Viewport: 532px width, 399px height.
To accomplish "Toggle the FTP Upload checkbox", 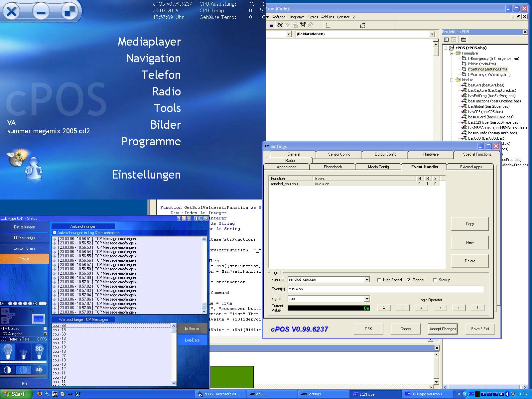I will [45, 329].
